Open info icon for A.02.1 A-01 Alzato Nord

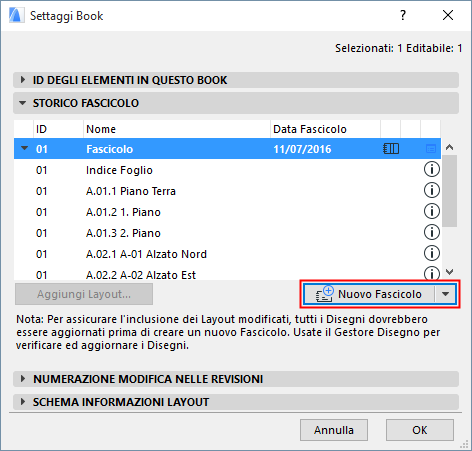click(432, 253)
